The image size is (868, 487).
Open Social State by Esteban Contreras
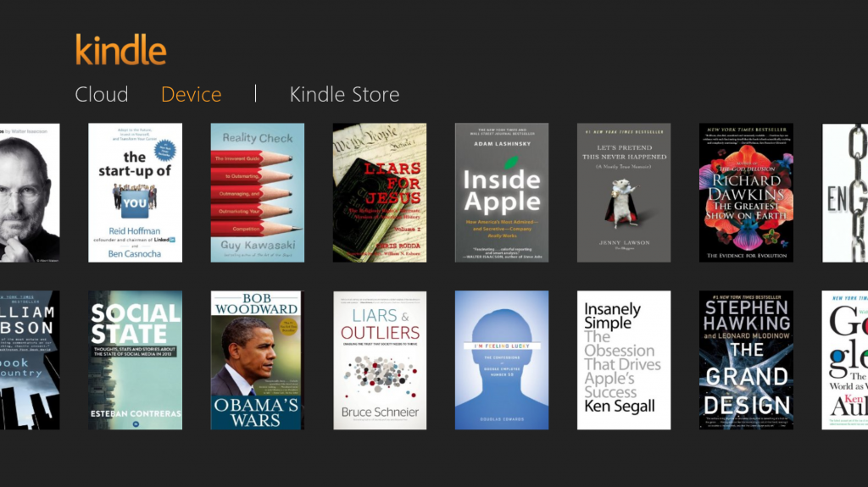pyautogui.click(x=135, y=360)
